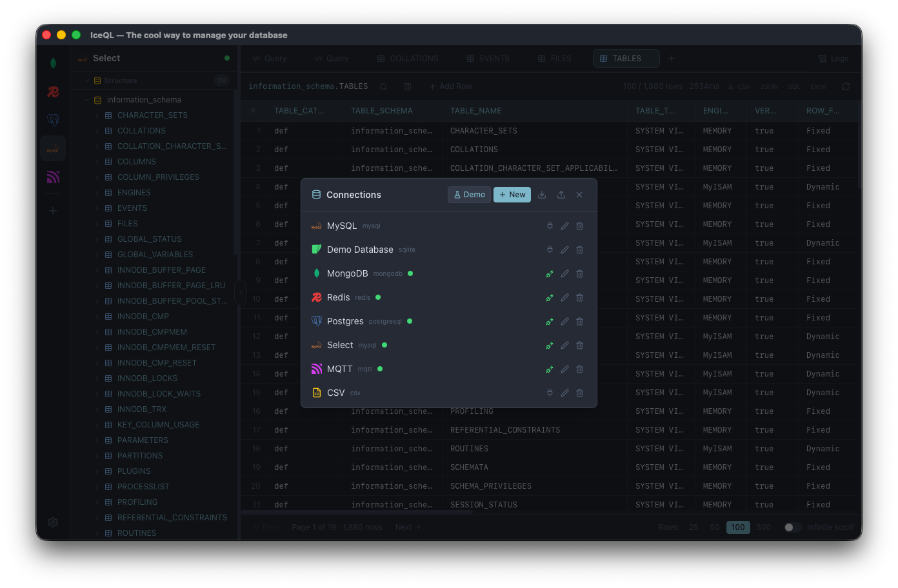Go to the Next page of rows
The height and width of the screenshot is (588, 898).
coord(408,527)
